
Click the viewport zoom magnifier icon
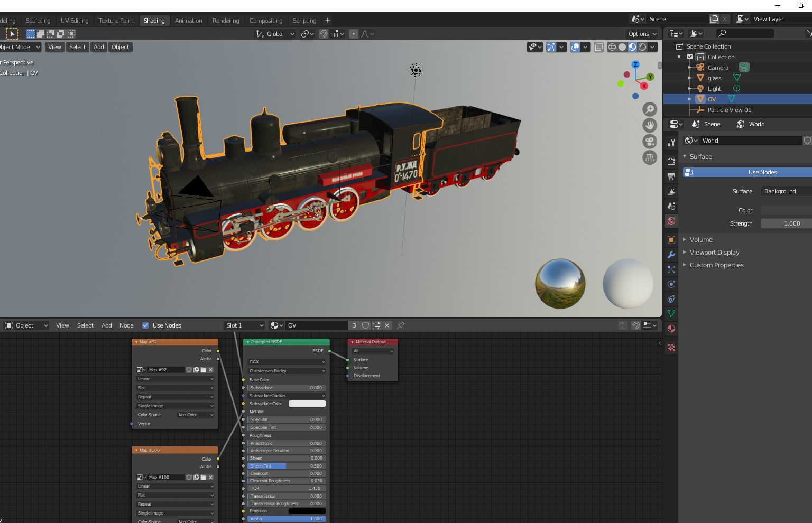pyautogui.click(x=650, y=109)
